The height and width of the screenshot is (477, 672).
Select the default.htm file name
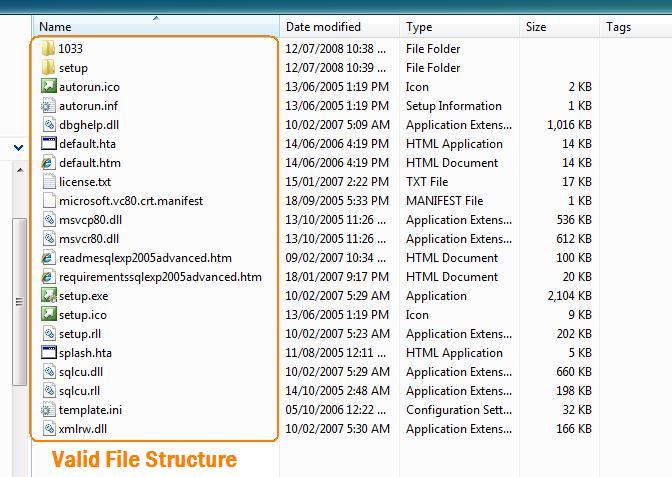coord(90,162)
